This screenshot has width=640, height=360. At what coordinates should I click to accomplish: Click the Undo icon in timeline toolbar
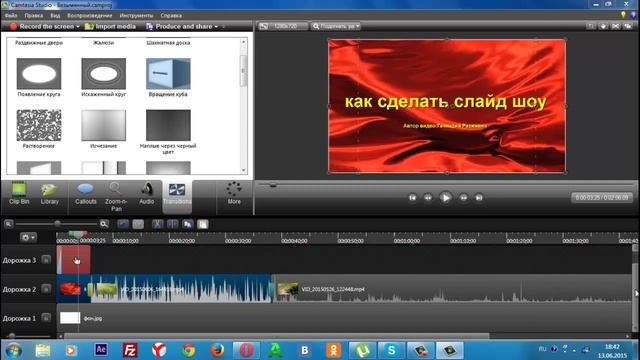[x=123, y=224]
